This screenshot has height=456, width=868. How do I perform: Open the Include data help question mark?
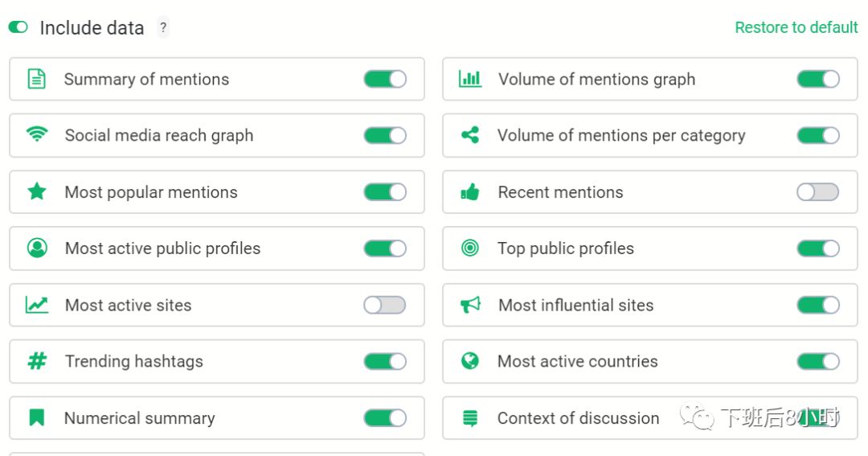(x=163, y=27)
